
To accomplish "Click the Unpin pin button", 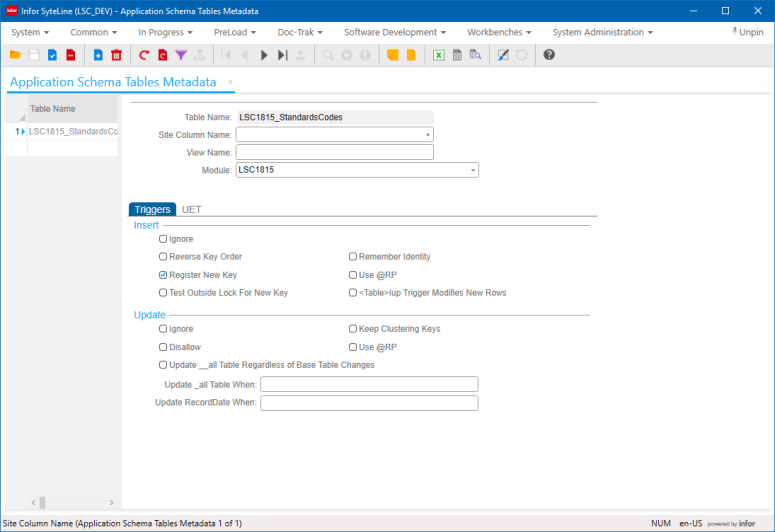I will (747, 32).
